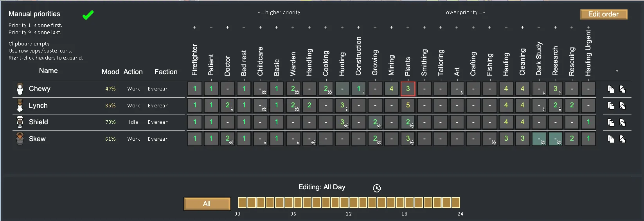Click Lynch's colonist portrait icon
This screenshot has height=221, width=644.
coord(20,105)
